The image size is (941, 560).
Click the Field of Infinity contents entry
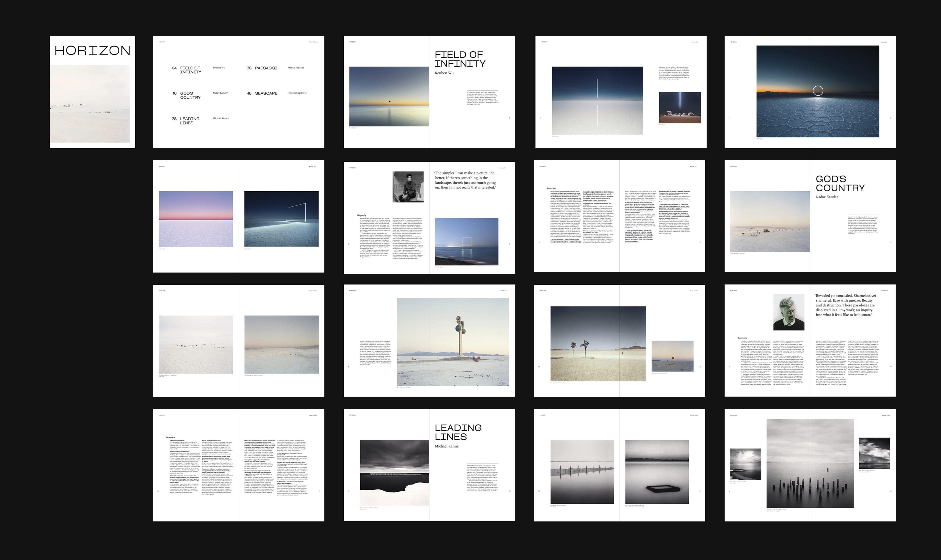190,70
